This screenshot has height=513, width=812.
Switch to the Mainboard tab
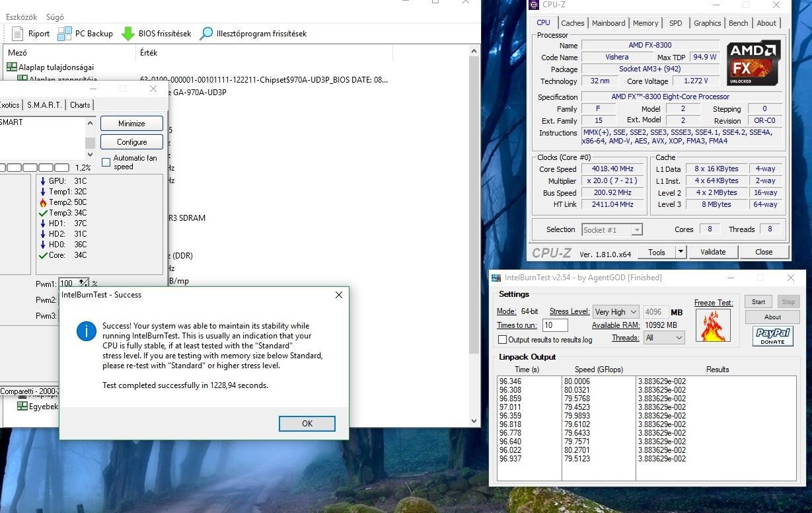tap(609, 23)
